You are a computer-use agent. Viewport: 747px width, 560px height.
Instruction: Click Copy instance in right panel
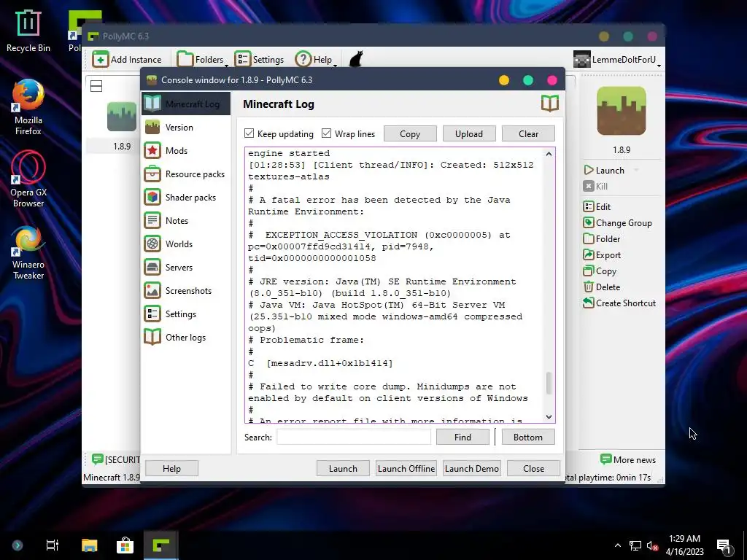(x=600, y=271)
